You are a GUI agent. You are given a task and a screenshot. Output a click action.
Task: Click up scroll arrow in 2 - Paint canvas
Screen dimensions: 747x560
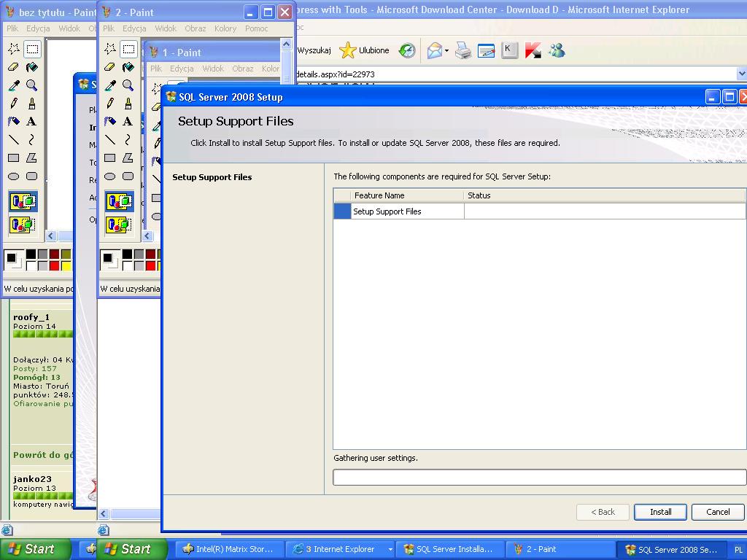(x=286, y=44)
